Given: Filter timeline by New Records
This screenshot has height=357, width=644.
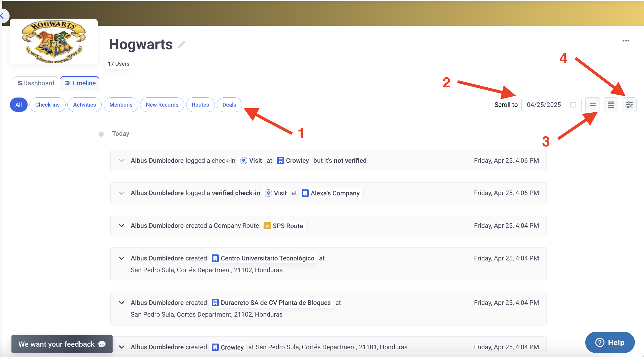Looking at the screenshot, I should pyautogui.click(x=162, y=105).
